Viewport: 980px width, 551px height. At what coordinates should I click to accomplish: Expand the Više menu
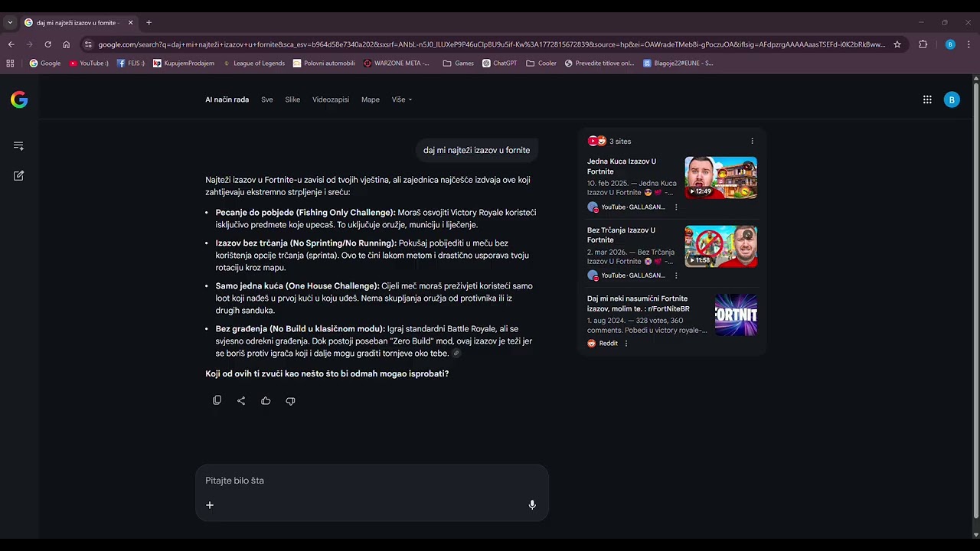pyautogui.click(x=402, y=99)
